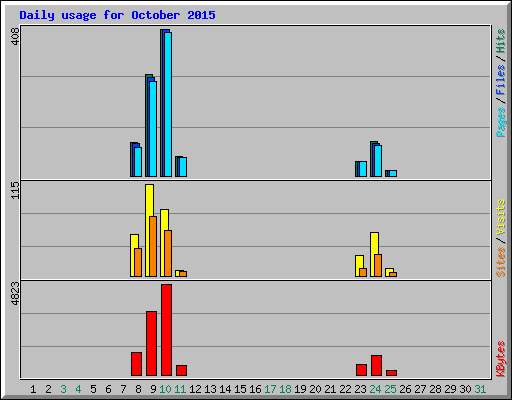This screenshot has width=512, height=400.
Task: Click day label 28 on the x-axis
Action: (435, 389)
